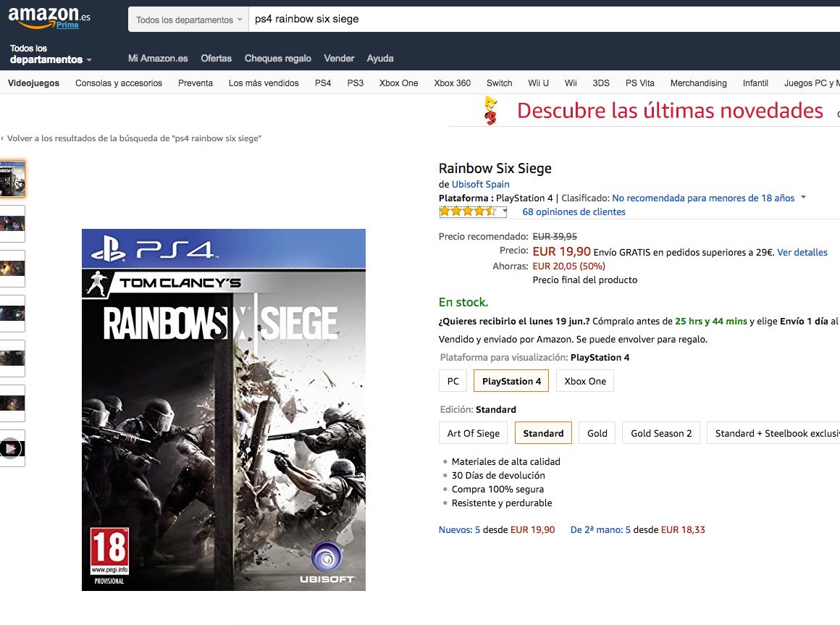This screenshot has width=840, height=625.
Task: Click the Amazon.es Prime logo
Action: tap(49, 17)
